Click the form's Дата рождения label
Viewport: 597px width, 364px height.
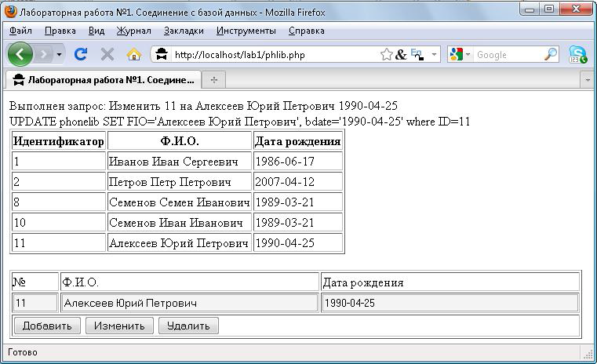pyautogui.click(x=363, y=282)
